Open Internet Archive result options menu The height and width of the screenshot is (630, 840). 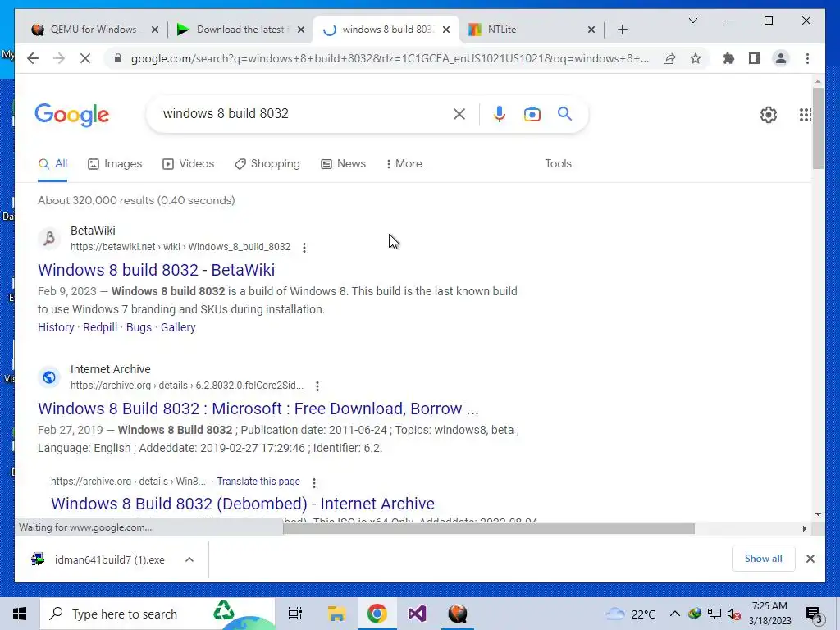(x=317, y=386)
